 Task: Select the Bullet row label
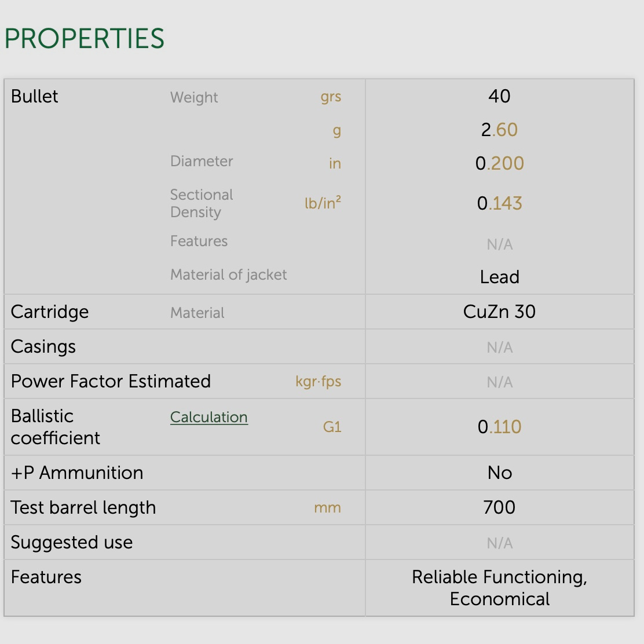pos(35,96)
